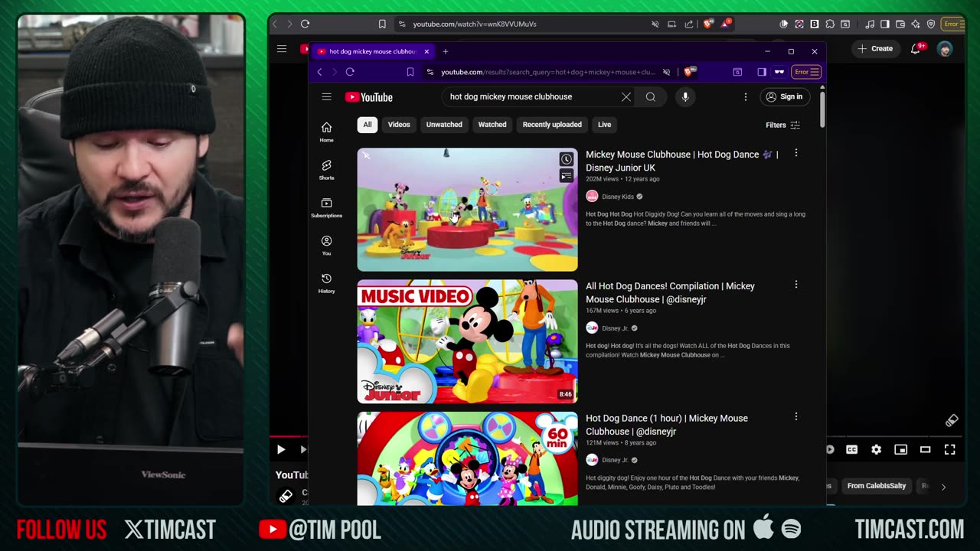Toggle closed captions in background video player
Screen dimensions: 980x551
coord(851,450)
